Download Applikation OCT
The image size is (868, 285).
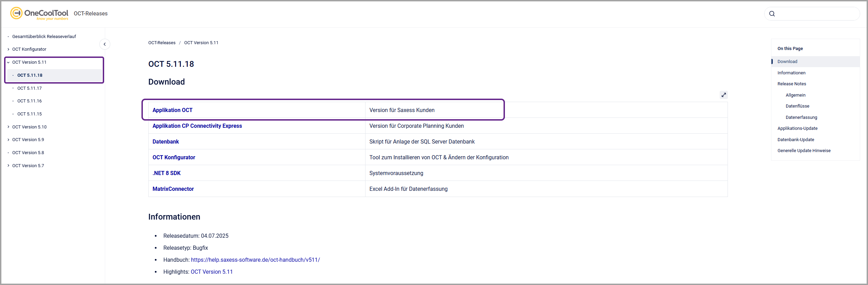172,110
